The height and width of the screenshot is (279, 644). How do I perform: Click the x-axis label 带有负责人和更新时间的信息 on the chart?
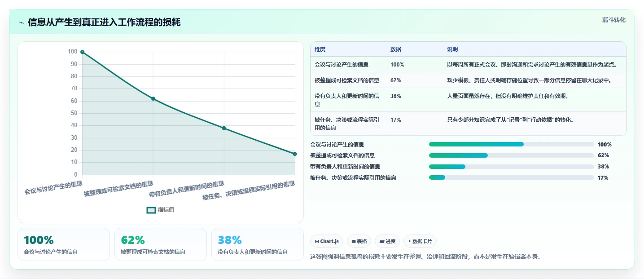click(x=187, y=190)
